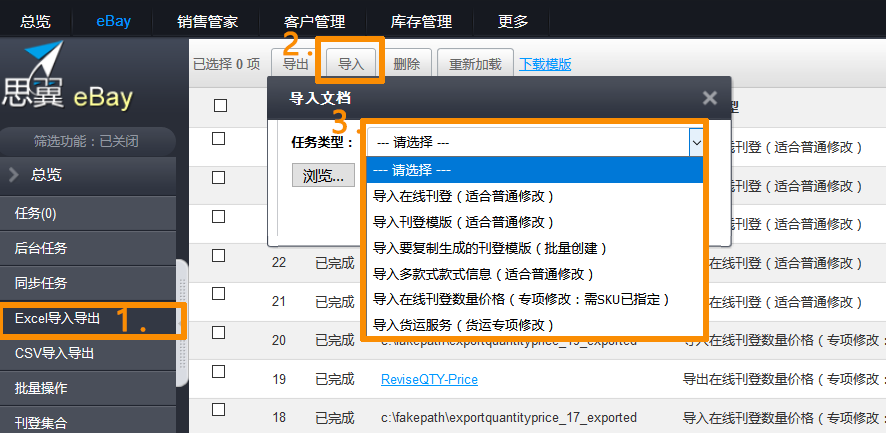
Task: Choose 导入要复制生成的刊登模版（批量创建） option
Action: pyautogui.click(x=535, y=248)
